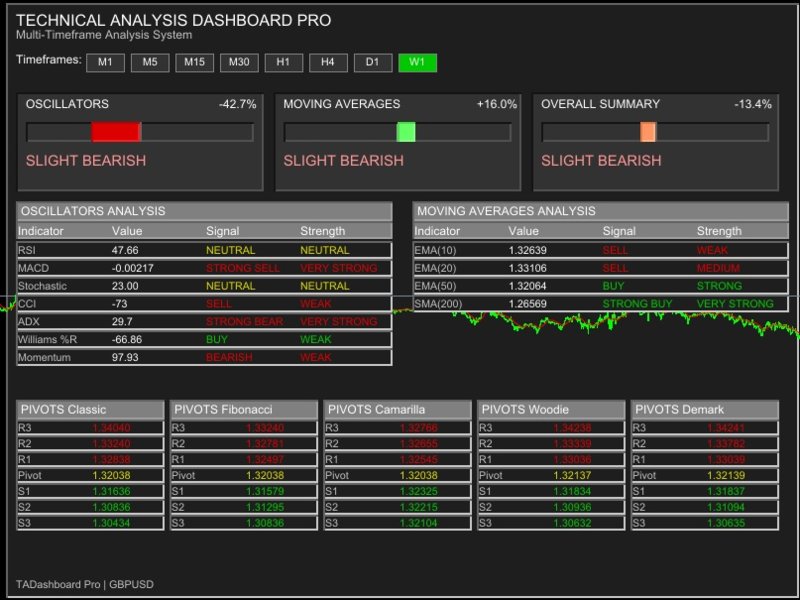Select Camarilla S2 value 1.32215
This screenshot has height=600, width=800.
click(418, 507)
